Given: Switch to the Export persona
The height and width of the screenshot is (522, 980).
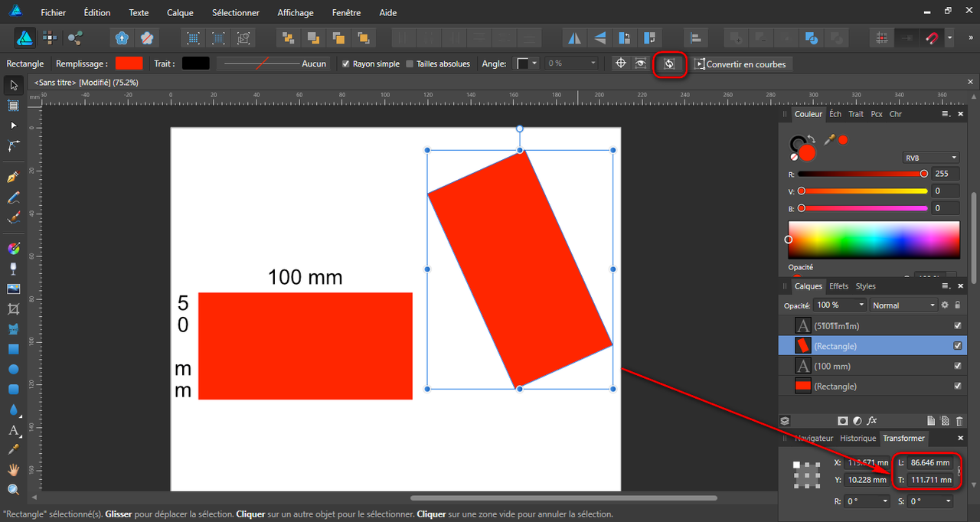Looking at the screenshot, I should (75, 37).
